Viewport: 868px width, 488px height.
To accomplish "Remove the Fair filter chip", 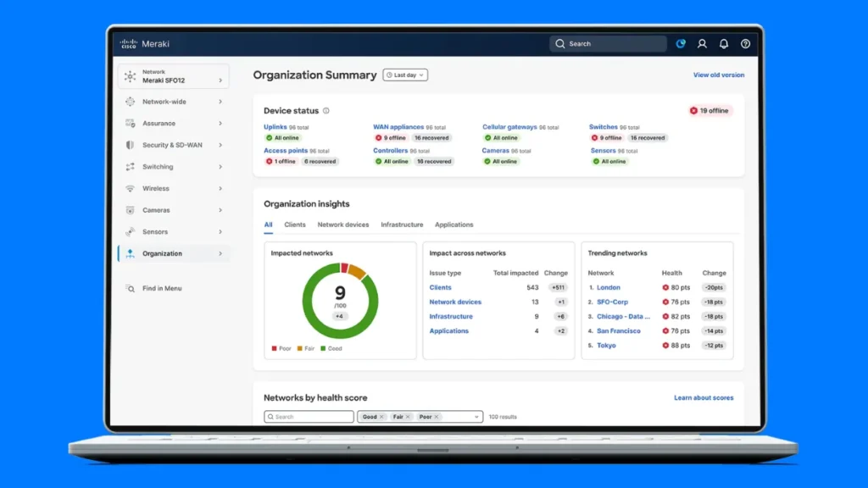I will (408, 416).
